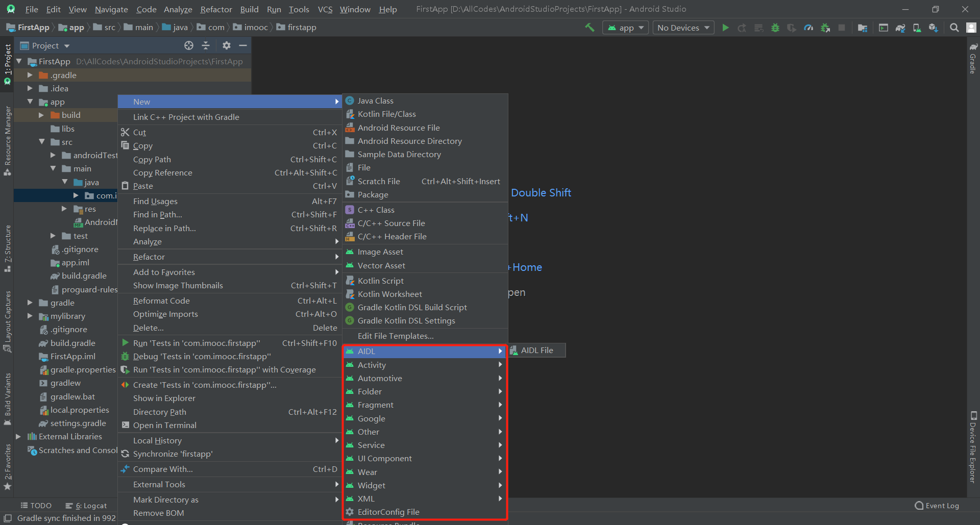This screenshot has width=980, height=525.
Task: Open Project panel settings gear
Action: click(x=227, y=45)
